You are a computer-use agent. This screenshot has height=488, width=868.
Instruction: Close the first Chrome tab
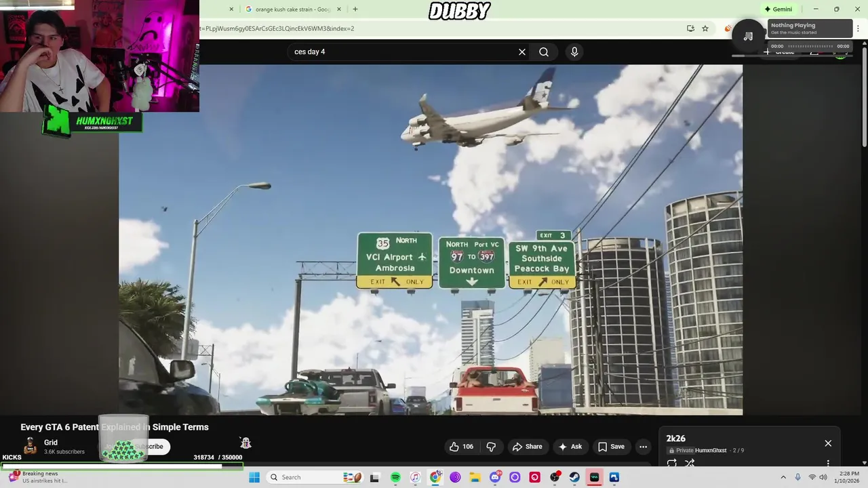pyautogui.click(x=231, y=9)
